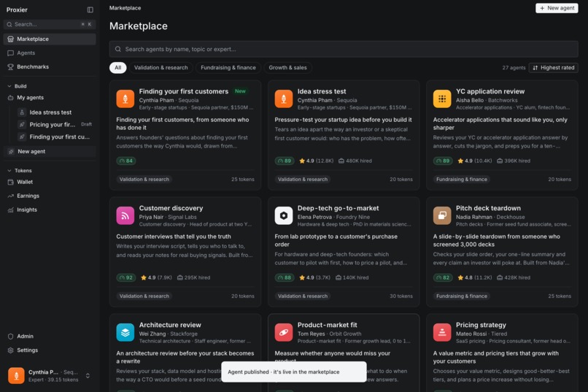Open My agents in the sidebar
588x392 pixels.
click(50, 98)
